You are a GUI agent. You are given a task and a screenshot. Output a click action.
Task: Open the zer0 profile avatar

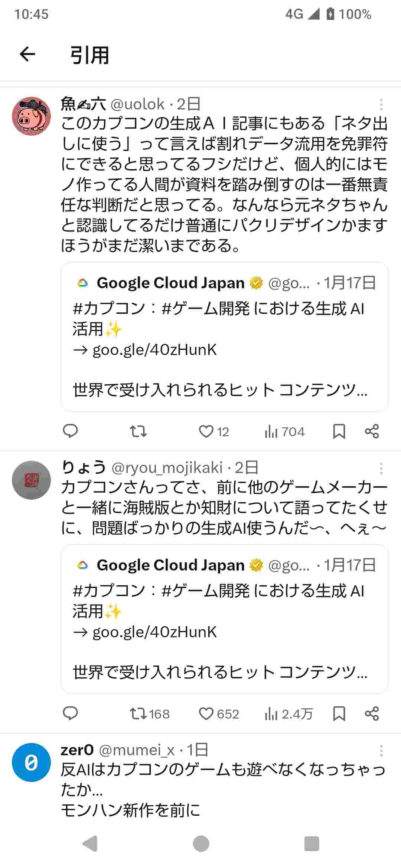pos(32,762)
